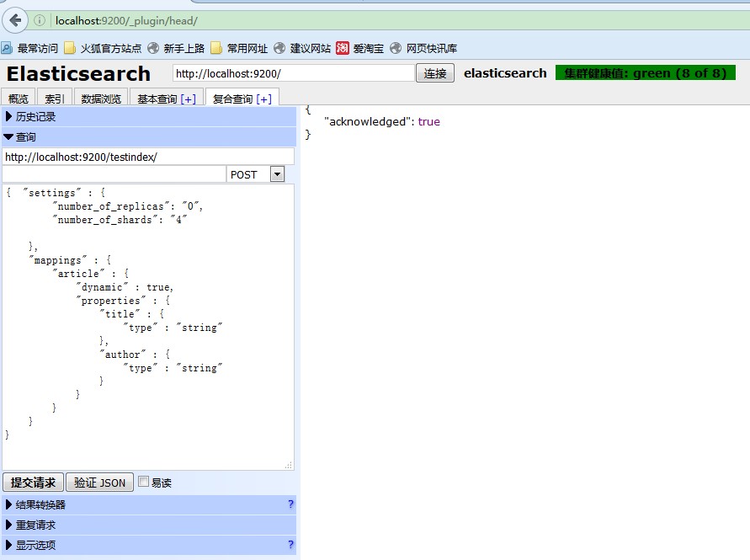The image size is (750, 560).
Task: Open the 建议网站 bookmark
Action: pyautogui.click(x=302, y=48)
